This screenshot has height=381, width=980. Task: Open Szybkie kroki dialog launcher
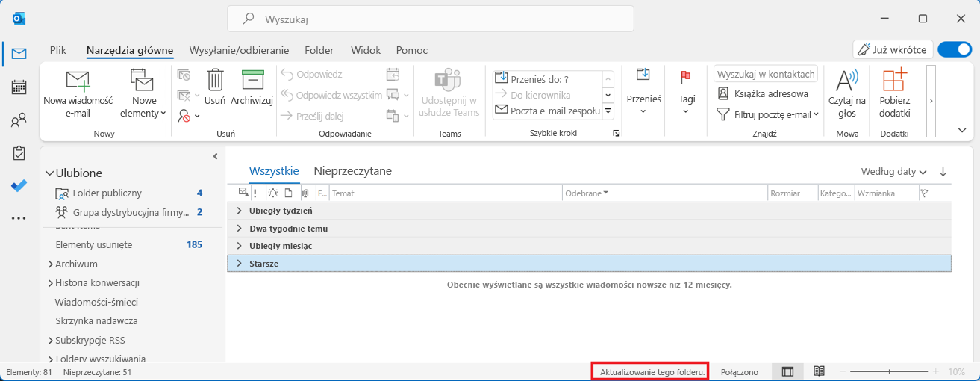616,133
